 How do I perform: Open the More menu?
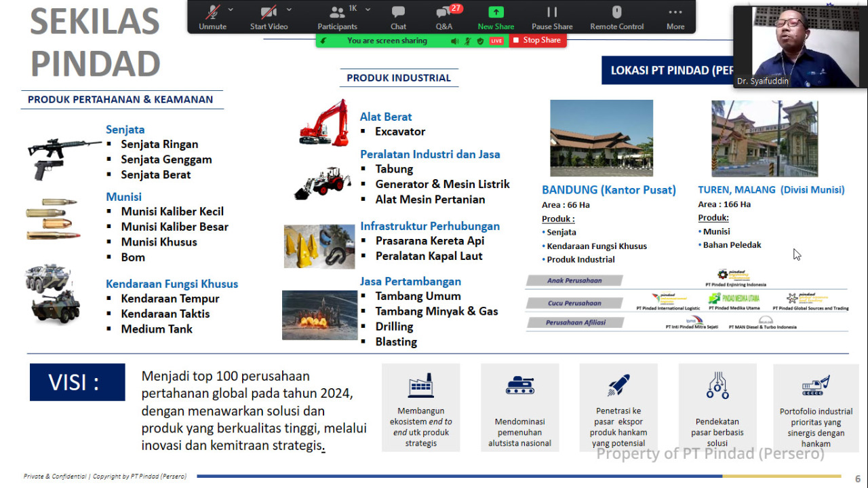coord(675,16)
